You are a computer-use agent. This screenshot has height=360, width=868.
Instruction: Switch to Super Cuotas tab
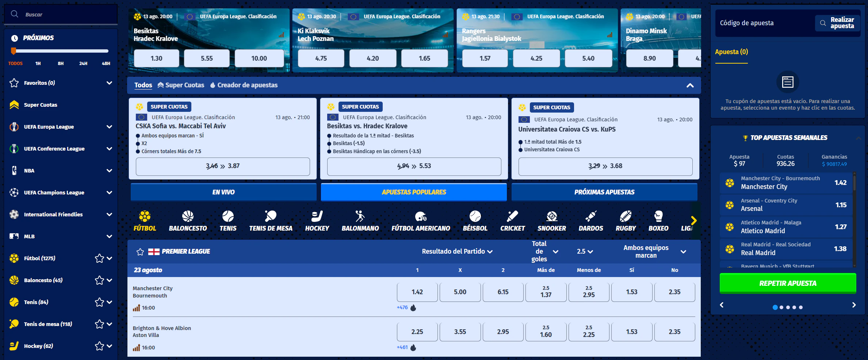(x=181, y=85)
